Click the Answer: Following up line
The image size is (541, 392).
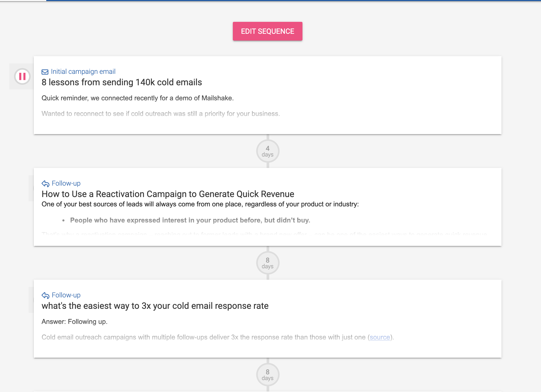tap(74, 322)
